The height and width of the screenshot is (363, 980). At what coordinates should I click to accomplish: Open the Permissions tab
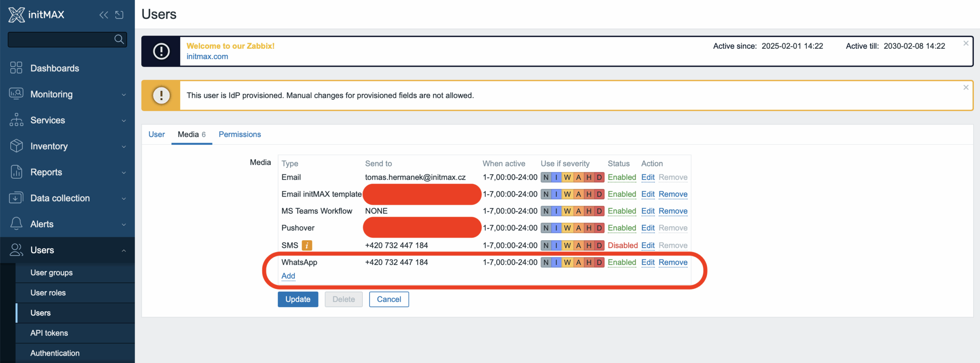pyautogui.click(x=240, y=135)
